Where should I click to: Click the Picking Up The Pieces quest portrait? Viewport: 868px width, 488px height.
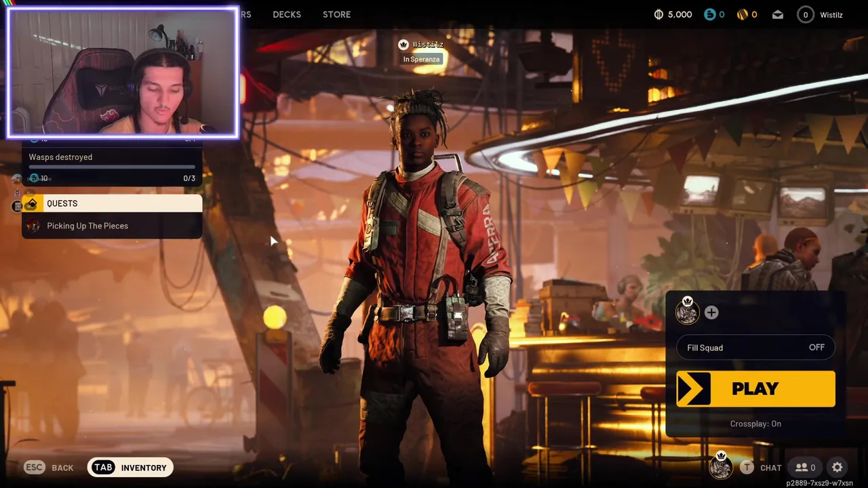tap(33, 226)
